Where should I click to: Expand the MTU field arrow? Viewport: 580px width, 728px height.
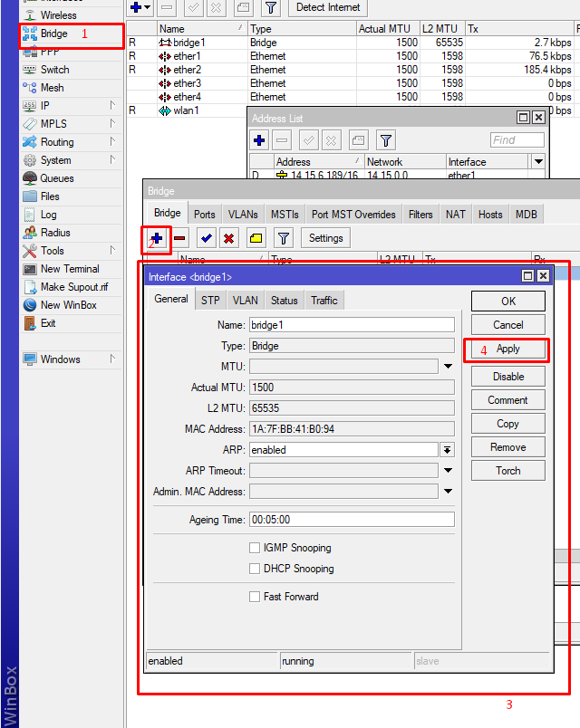[447, 367]
